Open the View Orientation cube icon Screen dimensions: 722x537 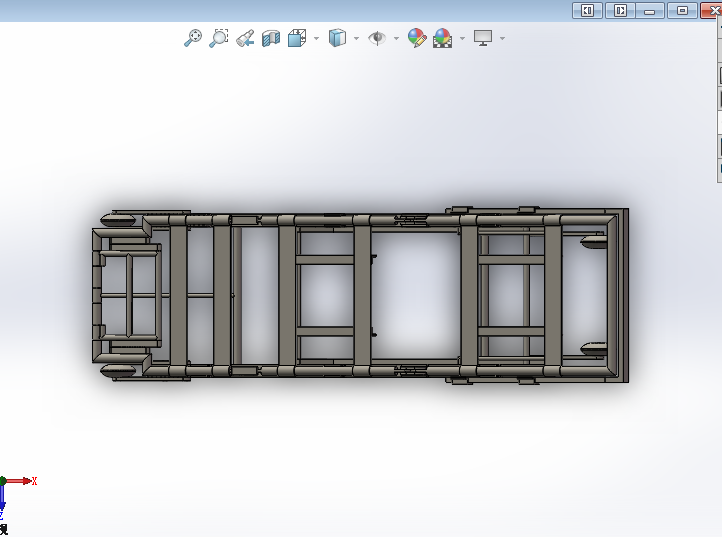[x=297, y=38]
